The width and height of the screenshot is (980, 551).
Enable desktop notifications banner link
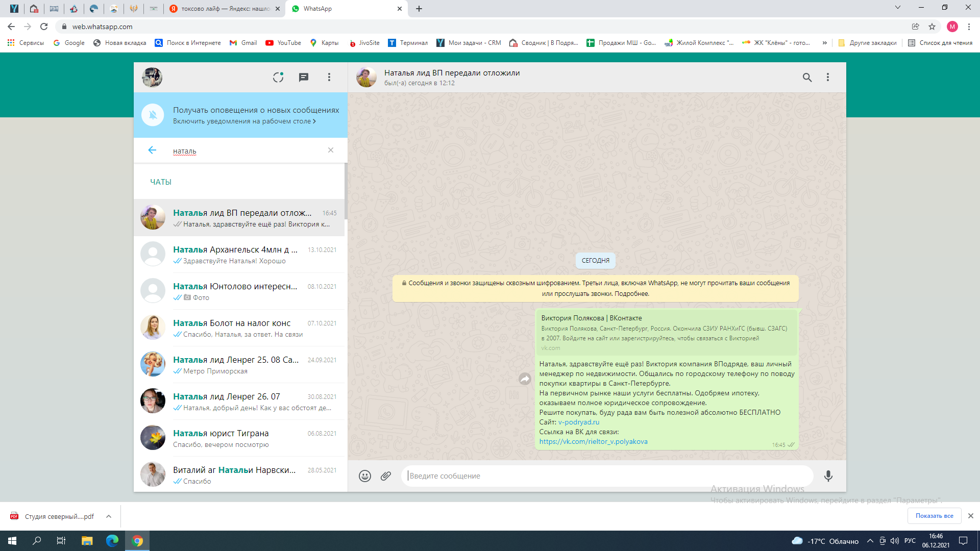(x=244, y=121)
